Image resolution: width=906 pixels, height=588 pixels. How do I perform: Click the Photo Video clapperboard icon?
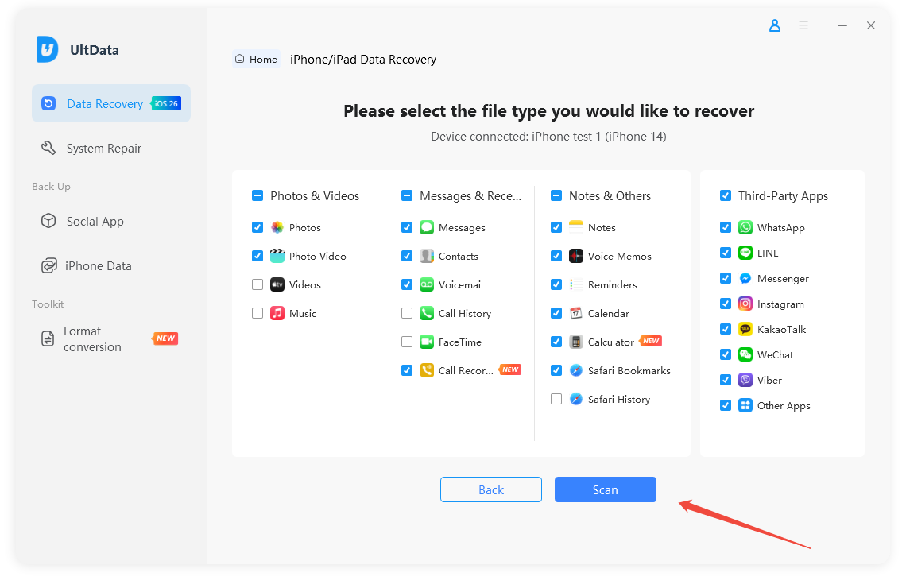[277, 256]
